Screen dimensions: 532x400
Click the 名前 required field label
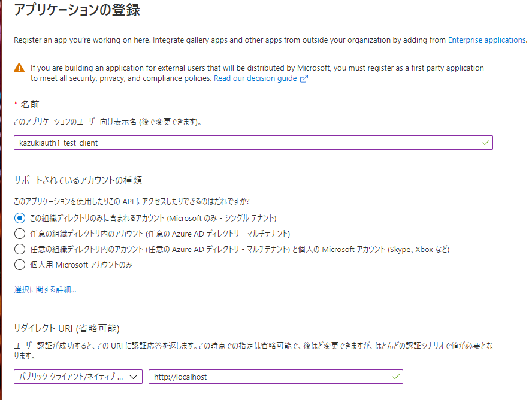(30, 104)
